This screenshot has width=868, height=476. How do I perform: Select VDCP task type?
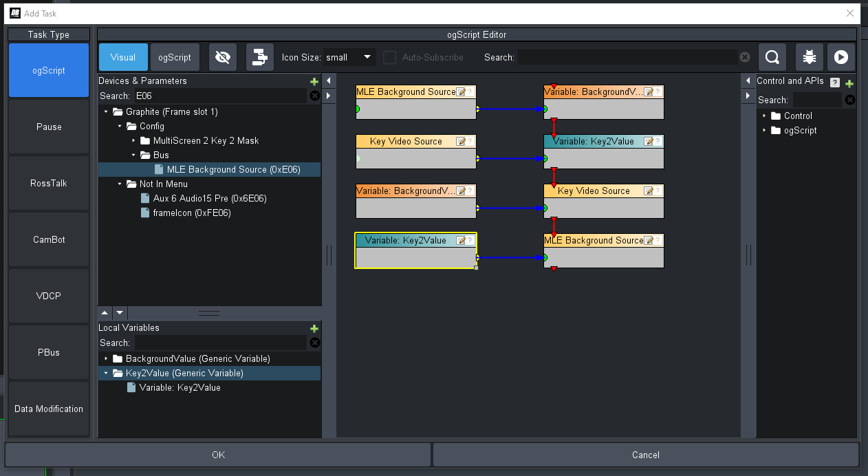click(x=49, y=296)
